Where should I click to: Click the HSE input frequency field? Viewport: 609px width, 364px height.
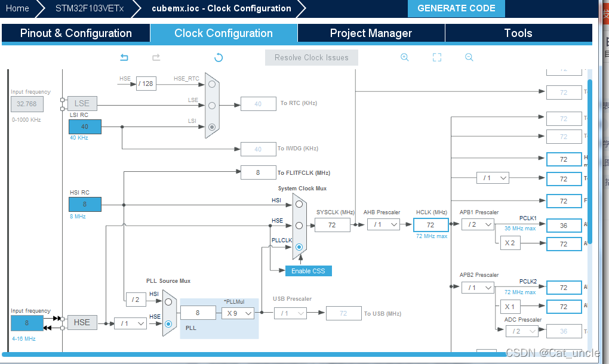point(27,323)
